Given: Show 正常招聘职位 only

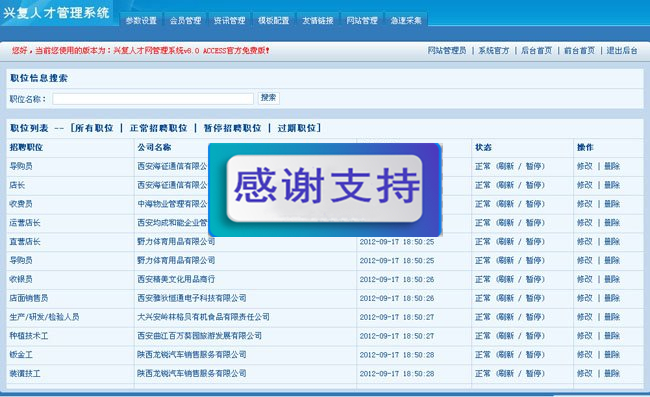Looking at the screenshot, I should [158, 128].
